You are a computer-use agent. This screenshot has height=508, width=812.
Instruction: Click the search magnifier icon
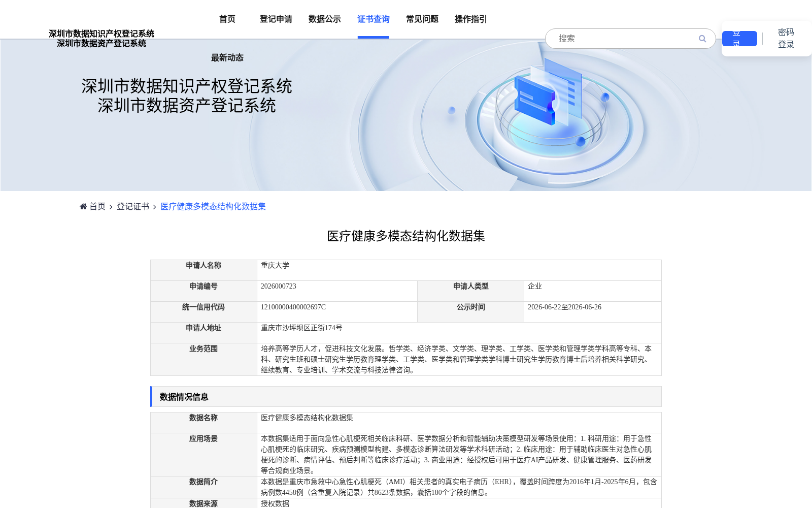tap(702, 39)
